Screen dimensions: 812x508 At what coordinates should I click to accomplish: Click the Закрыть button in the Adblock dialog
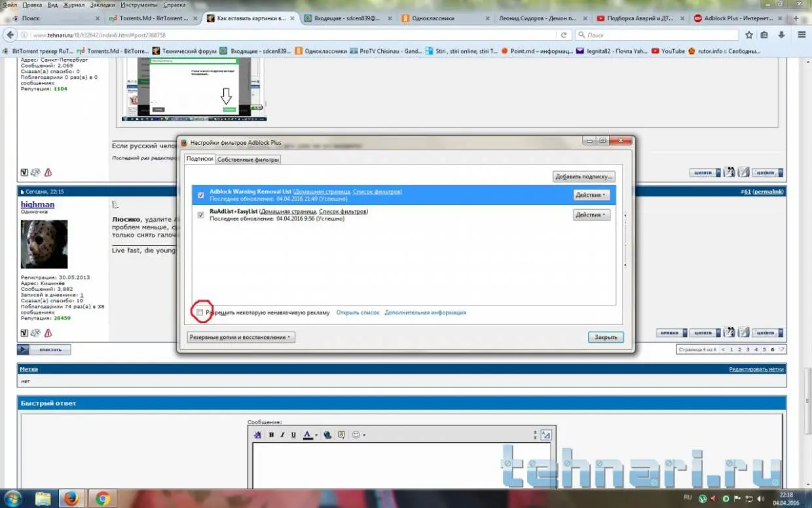tap(606, 337)
